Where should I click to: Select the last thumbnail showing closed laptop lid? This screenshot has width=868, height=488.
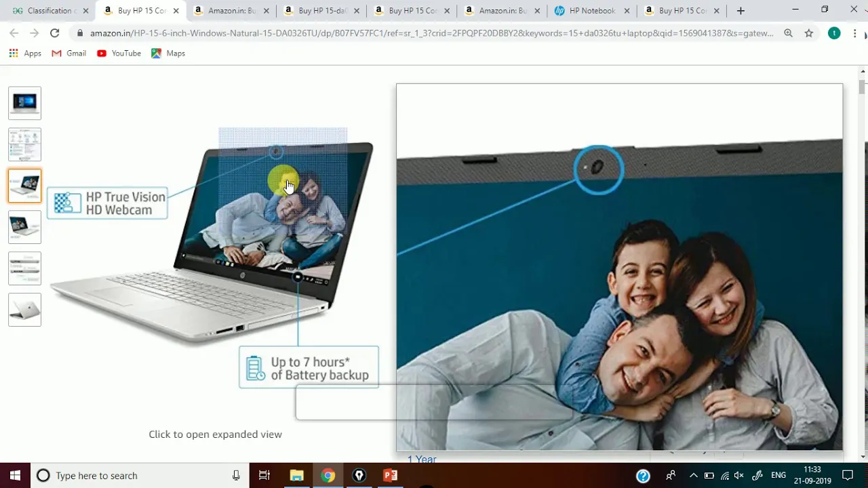(25, 310)
